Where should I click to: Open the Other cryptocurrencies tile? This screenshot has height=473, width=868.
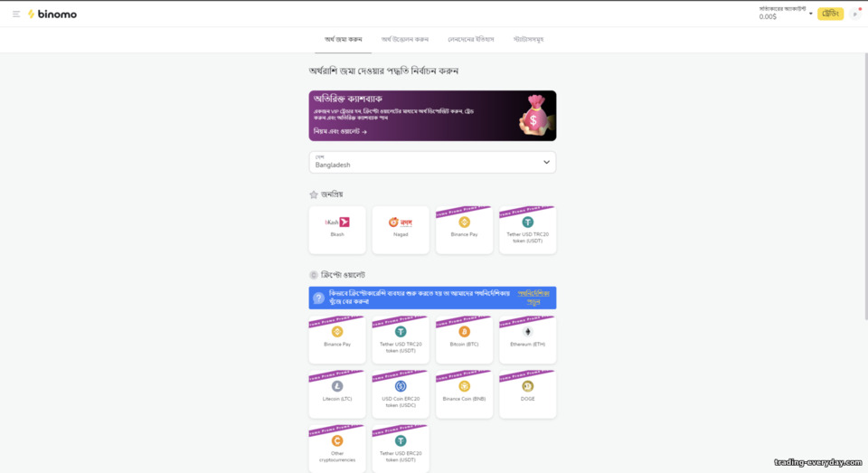pyautogui.click(x=337, y=449)
